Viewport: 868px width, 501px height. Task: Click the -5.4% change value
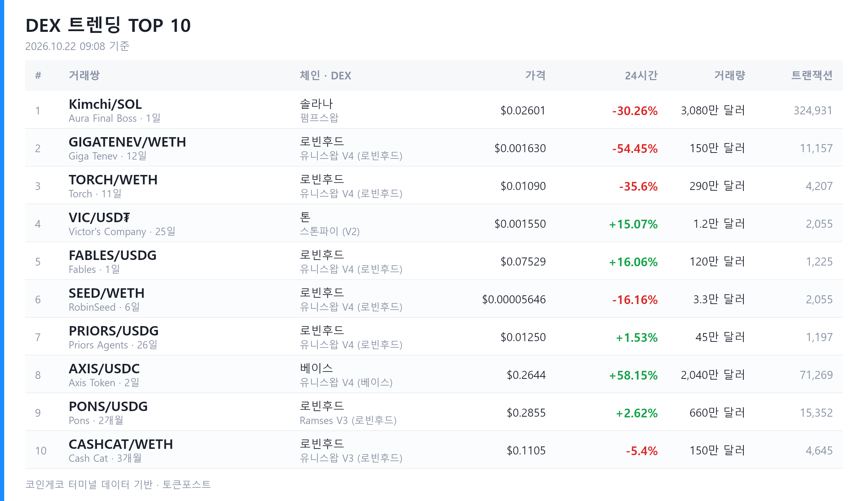pos(642,451)
